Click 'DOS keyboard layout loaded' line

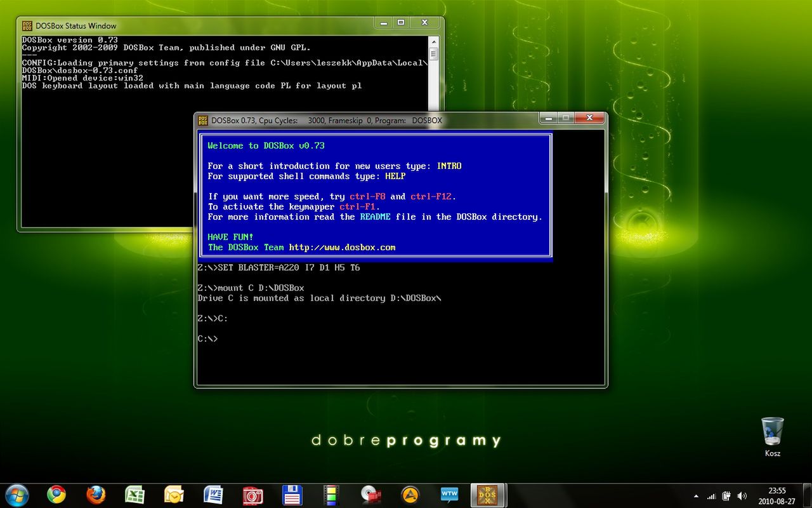click(x=192, y=86)
